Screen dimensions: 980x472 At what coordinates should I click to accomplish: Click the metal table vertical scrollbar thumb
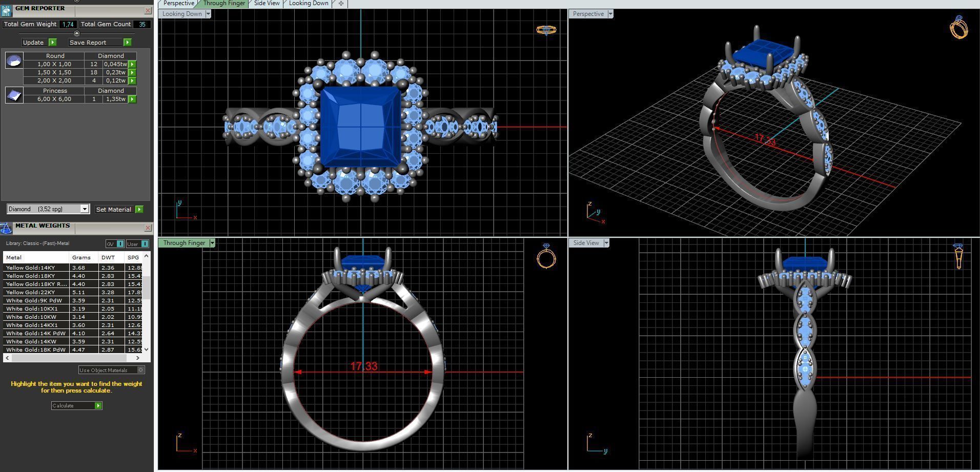coord(147,288)
